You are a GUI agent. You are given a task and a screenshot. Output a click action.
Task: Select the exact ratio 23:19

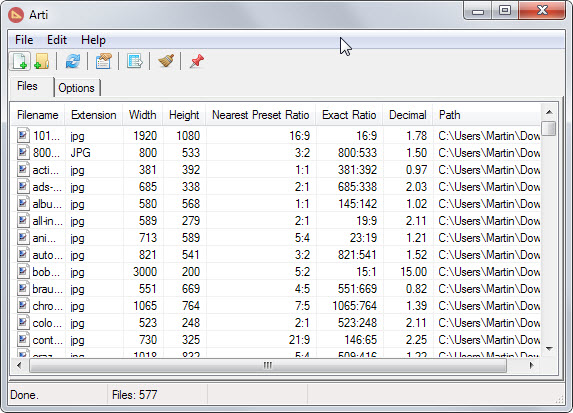(363, 238)
